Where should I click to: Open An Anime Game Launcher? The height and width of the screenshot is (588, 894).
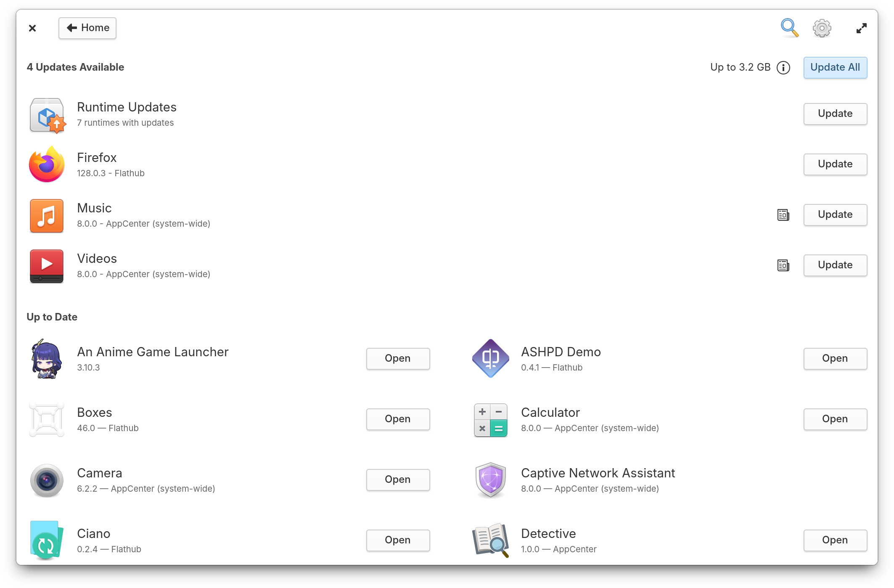point(397,358)
